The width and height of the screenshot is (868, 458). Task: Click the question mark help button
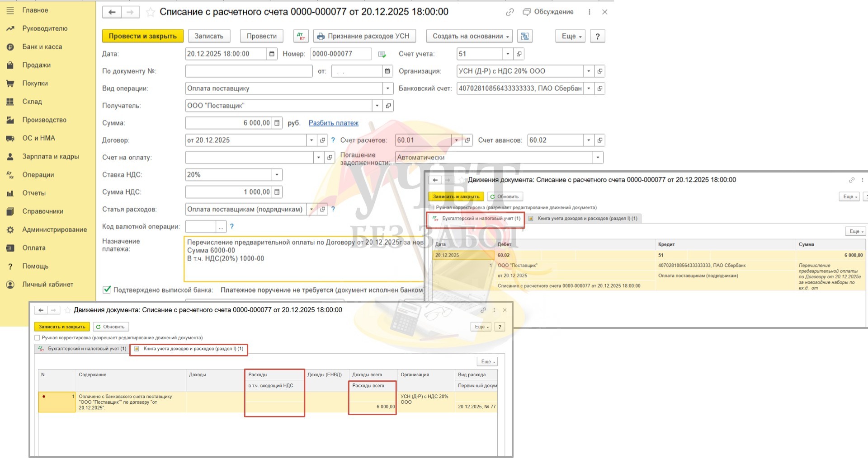tap(598, 36)
